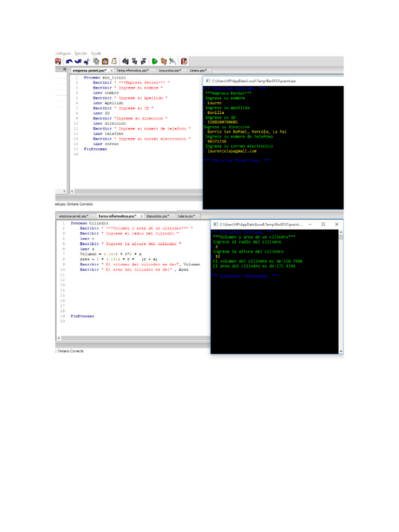
Task: Open the Help book icon
Action: click(184, 61)
